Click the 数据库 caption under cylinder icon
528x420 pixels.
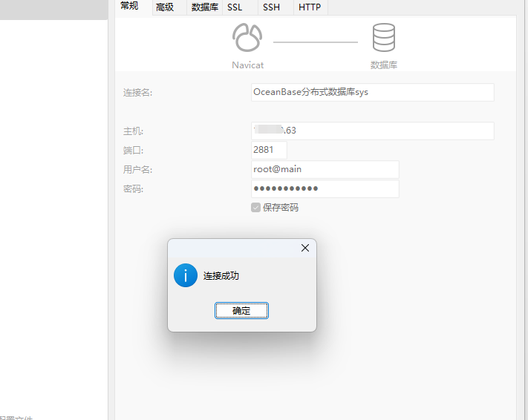pyautogui.click(x=384, y=65)
